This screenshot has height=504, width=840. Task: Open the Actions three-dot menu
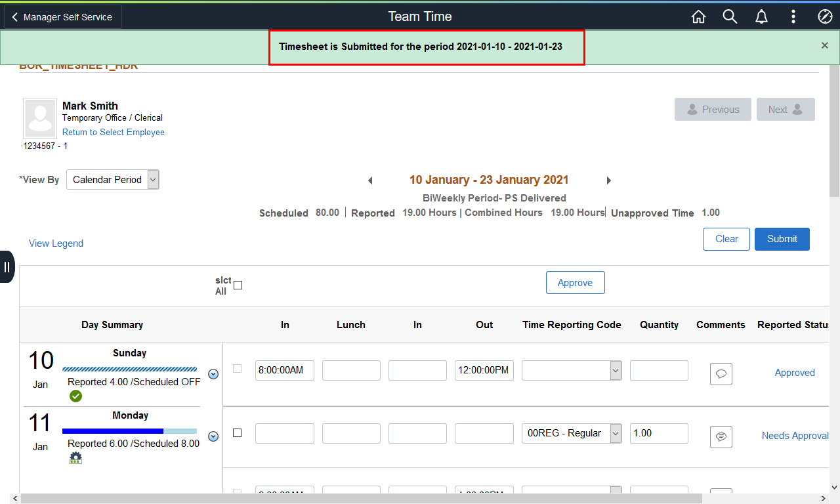[x=793, y=17]
